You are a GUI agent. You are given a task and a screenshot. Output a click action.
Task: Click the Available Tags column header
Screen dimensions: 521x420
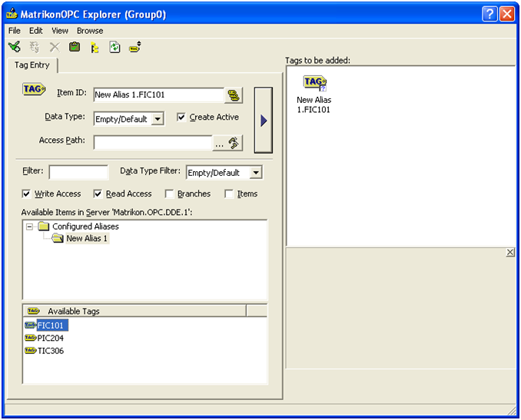[134, 311]
